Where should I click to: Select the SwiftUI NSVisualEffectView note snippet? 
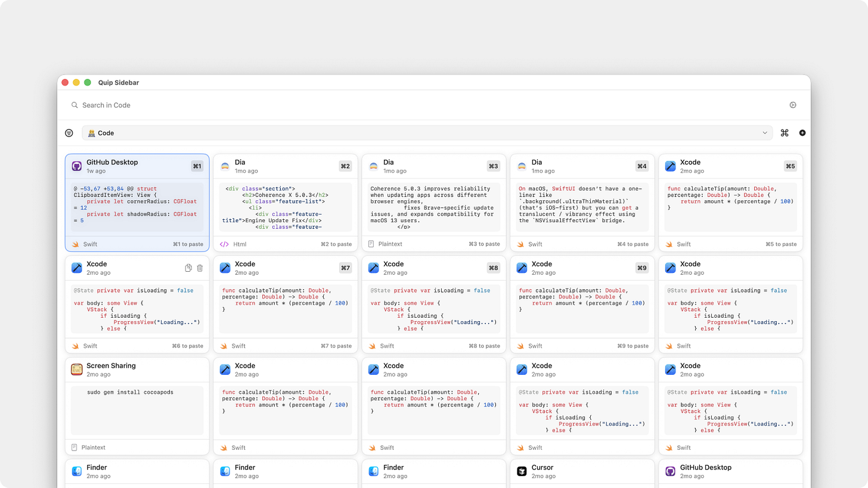pyautogui.click(x=582, y=207)
